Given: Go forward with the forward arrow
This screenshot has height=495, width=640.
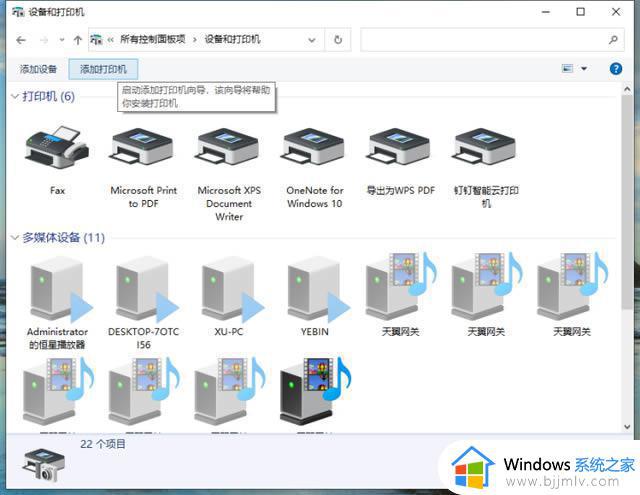Looking at the screenshot, I should click(x=44, y=40).
